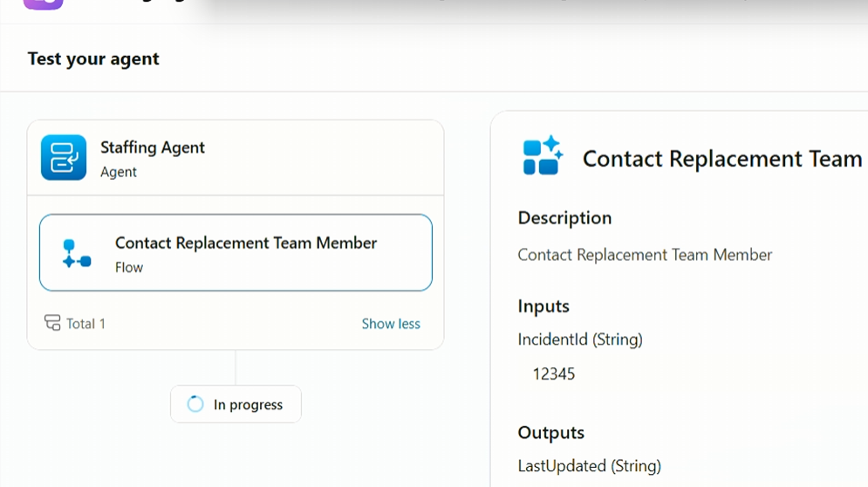Click the purple app logo at top

[x=44, y=3]
